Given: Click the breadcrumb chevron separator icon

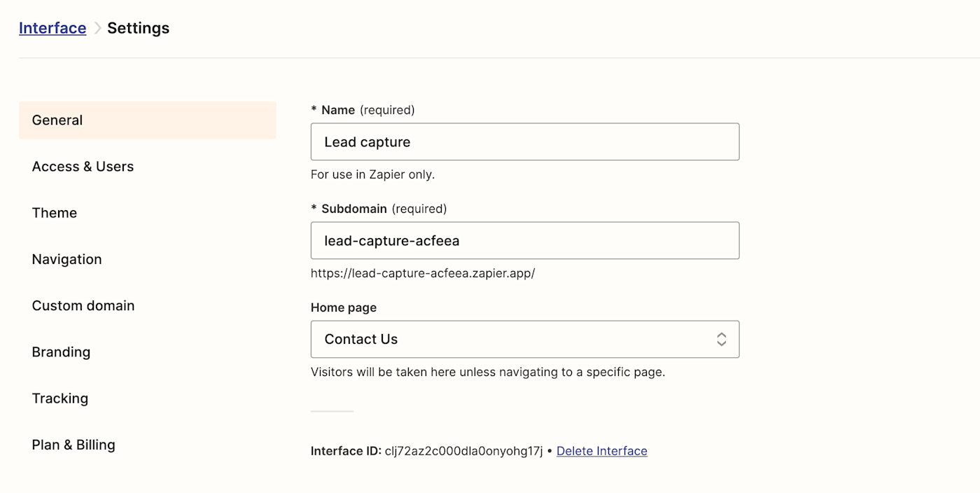Looking at the screenshot, I should click(x=97, y=28).
